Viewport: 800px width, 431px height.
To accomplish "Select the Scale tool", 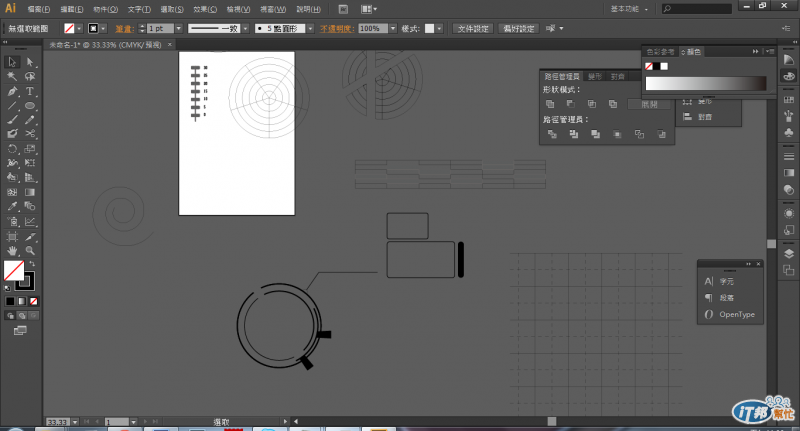I will click(30, 149).
